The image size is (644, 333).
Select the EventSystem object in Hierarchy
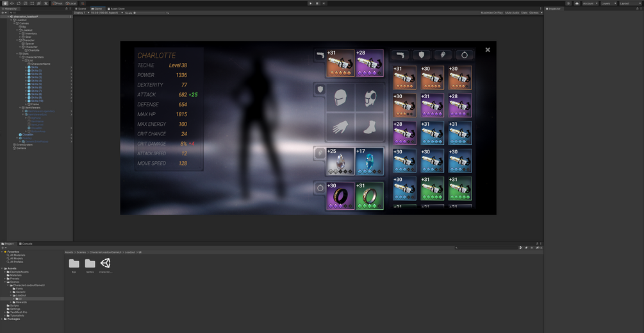point(24,145)
